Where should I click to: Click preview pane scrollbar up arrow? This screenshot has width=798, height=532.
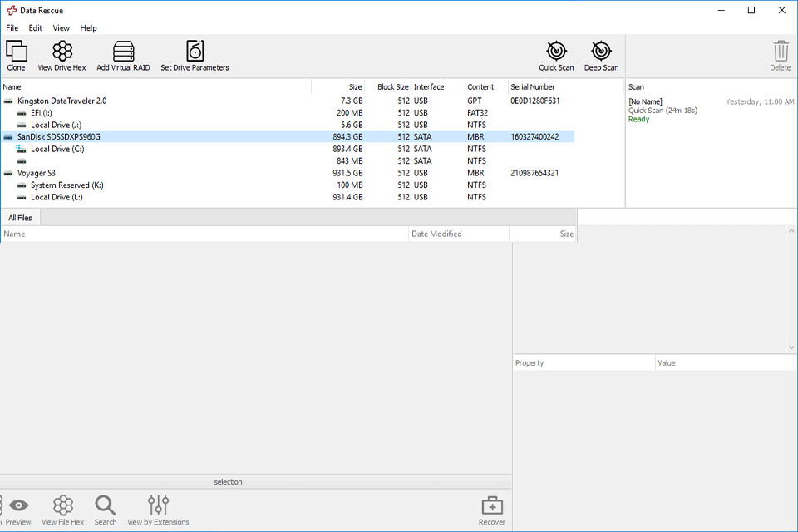[x=791, y=231]
